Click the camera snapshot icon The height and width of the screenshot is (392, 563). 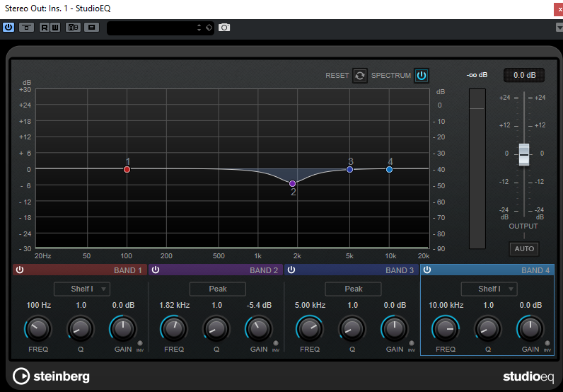click(224, 28)
